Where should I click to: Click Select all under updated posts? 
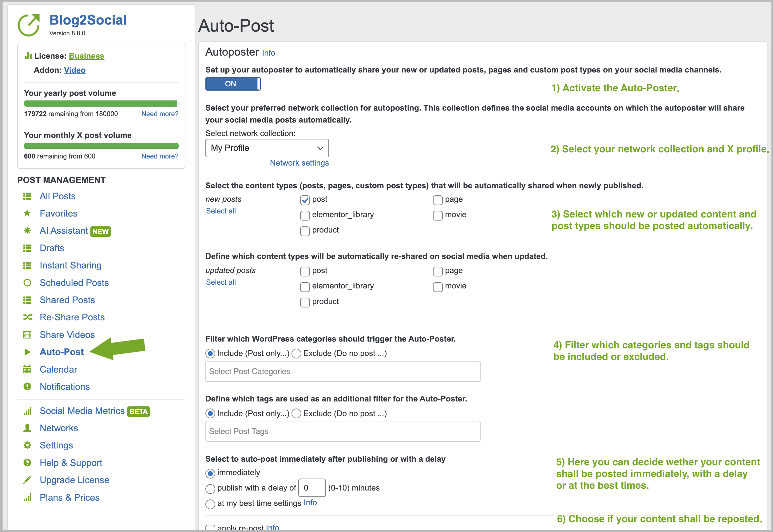click(220, 282)
